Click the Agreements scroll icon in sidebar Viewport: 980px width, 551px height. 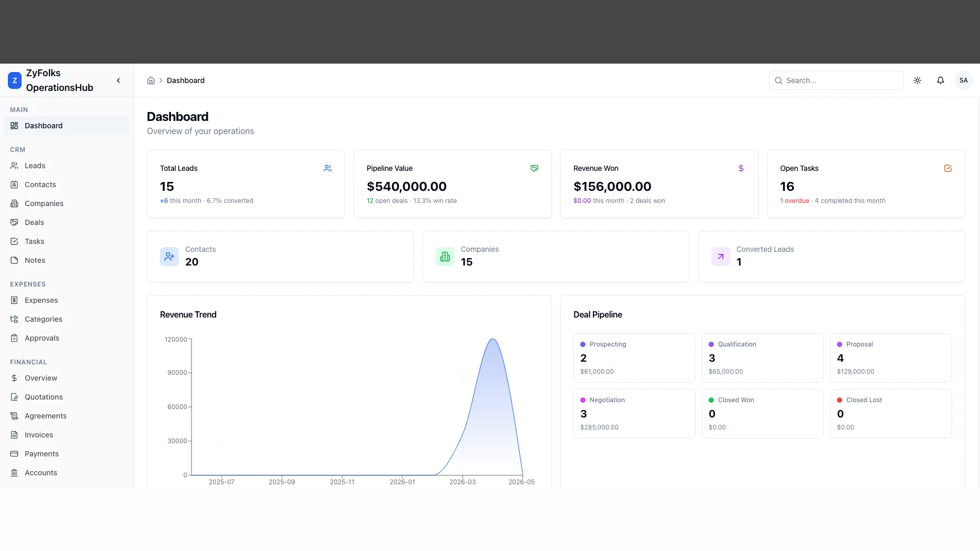tap(14, 416)
